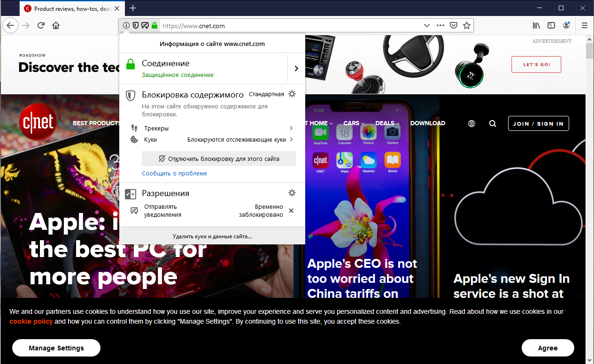The image size is (594, 364).
Task: Select the Product reviews CNET tab
Action: click(x=72, y=8)
